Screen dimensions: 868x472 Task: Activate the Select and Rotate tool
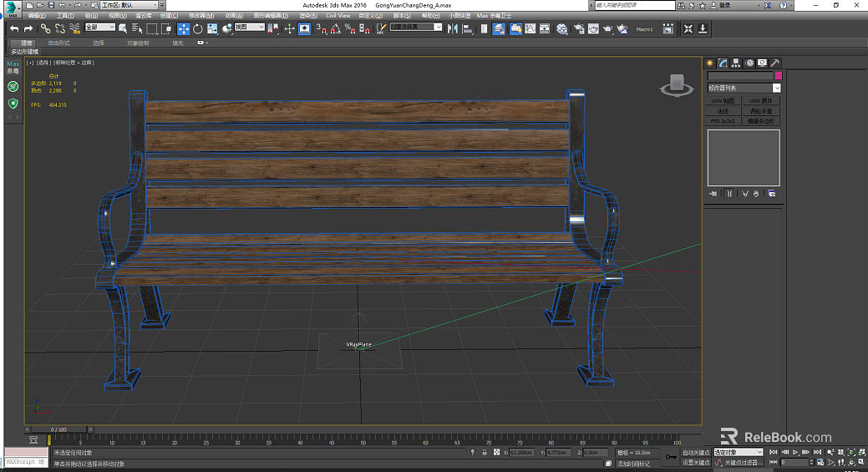click(x=198, y=28)
